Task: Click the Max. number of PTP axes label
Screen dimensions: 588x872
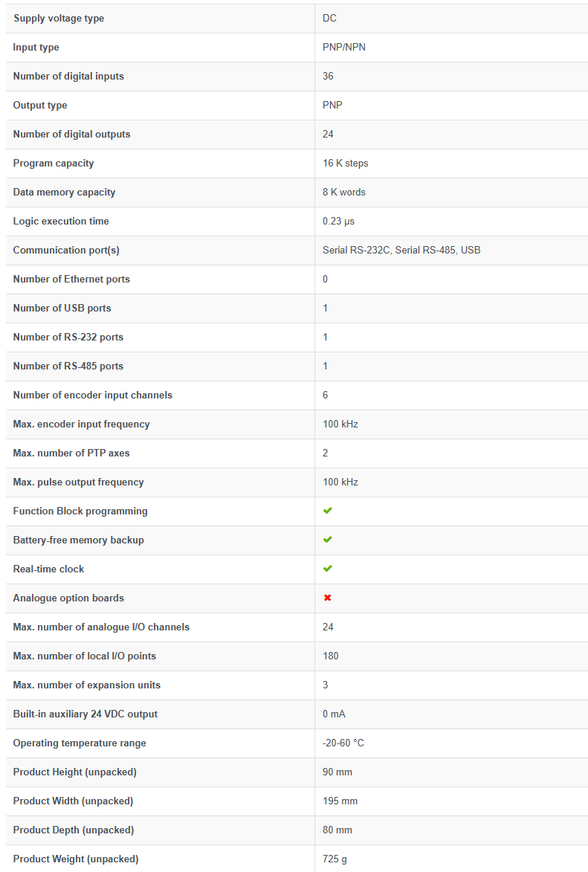Action: 71,453
